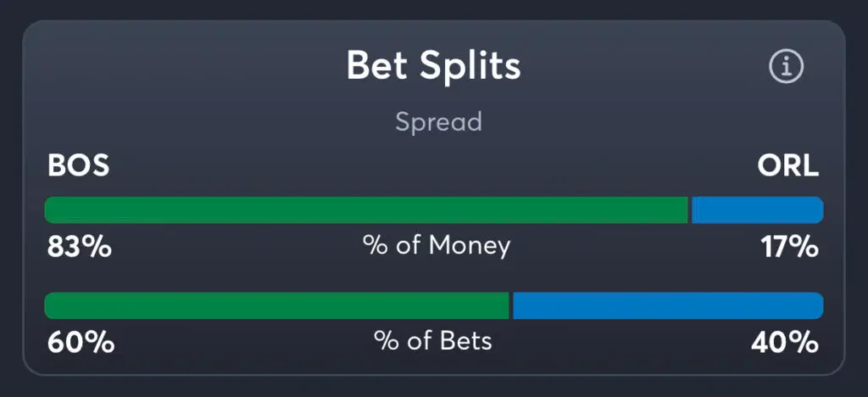The height and width of the screenshot is (397, 868).
Task: Click the % of Money label
Action: [x=437, y=246]
